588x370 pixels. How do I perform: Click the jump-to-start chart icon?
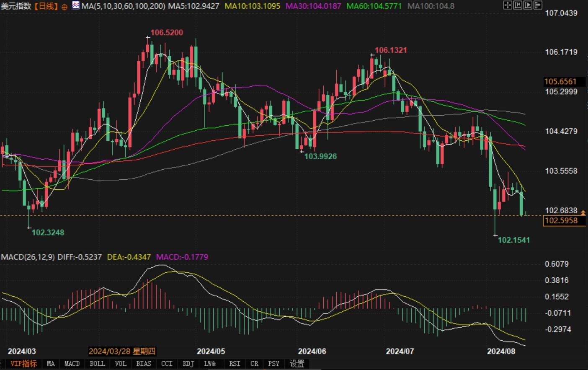pos(518,5)
